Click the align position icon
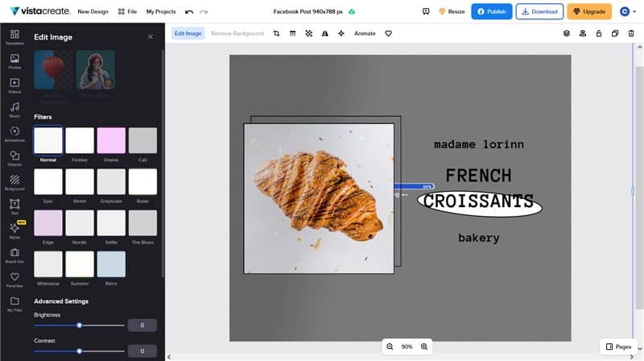The width and height of the screenshot is (644, 361). coord(582,33)
